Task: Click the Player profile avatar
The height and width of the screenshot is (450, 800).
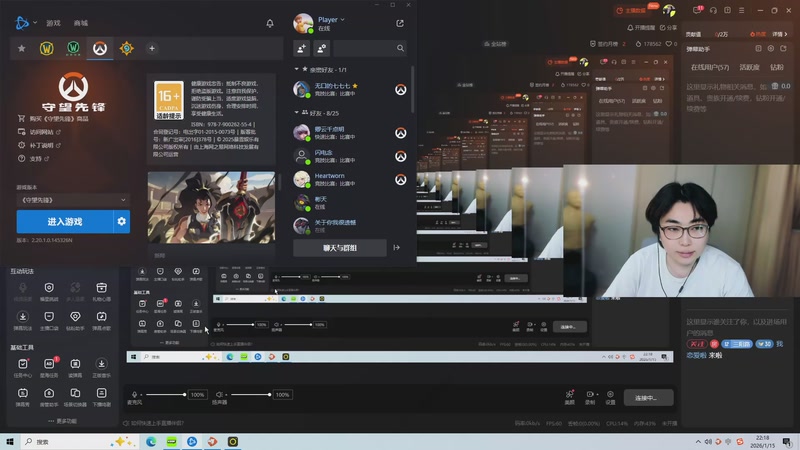Action: (303, 23)
